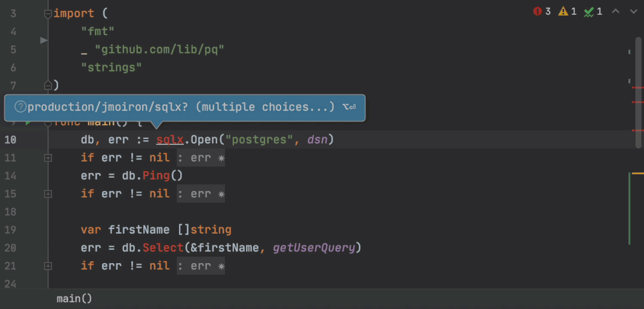Click firstName in the var declaration
The height and width of the screenshot is (309, 644).
(139, 230)
